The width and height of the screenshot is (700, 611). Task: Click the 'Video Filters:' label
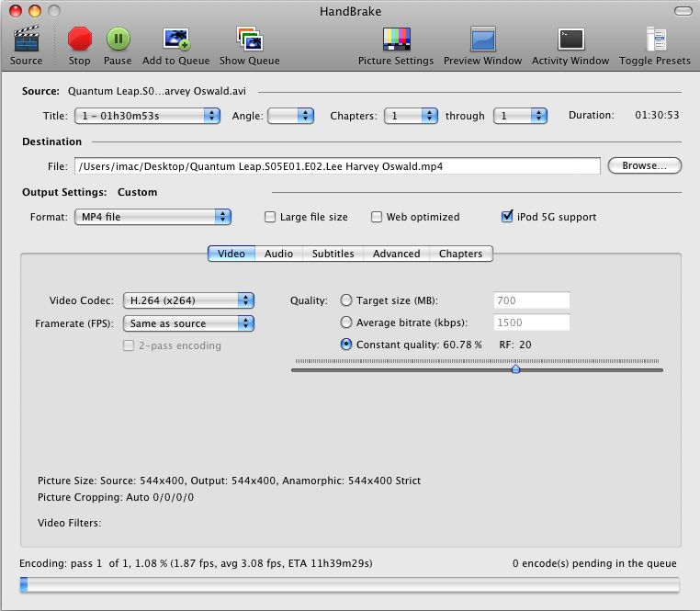[69, 523]
